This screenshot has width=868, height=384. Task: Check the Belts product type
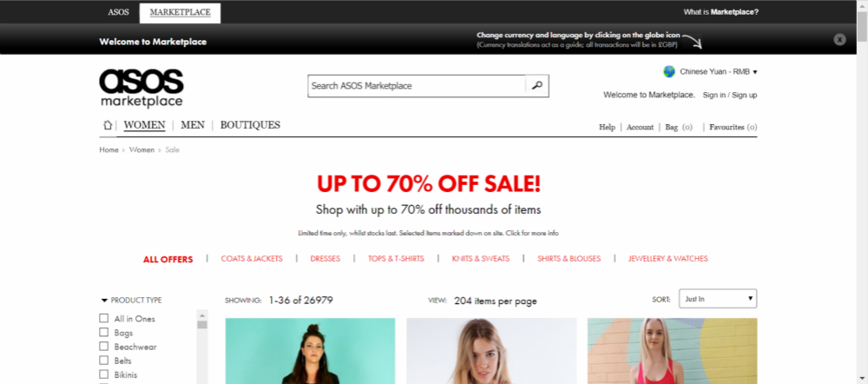[103, 361]
